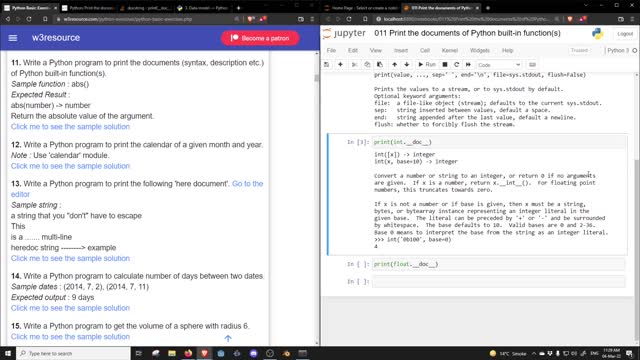Open the Help menu in Jupyter
The image size is (640, 360).
click(x=507, y=50)
